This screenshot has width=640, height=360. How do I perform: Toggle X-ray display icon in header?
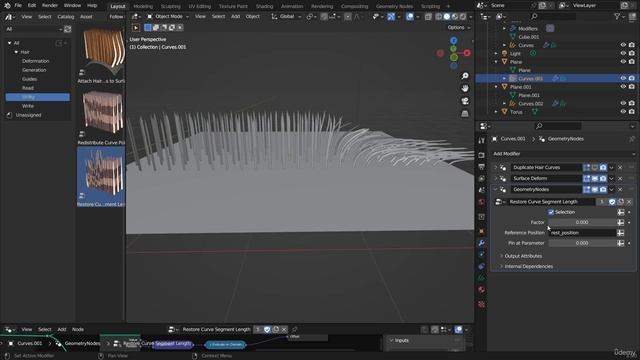tap(428, 17)
